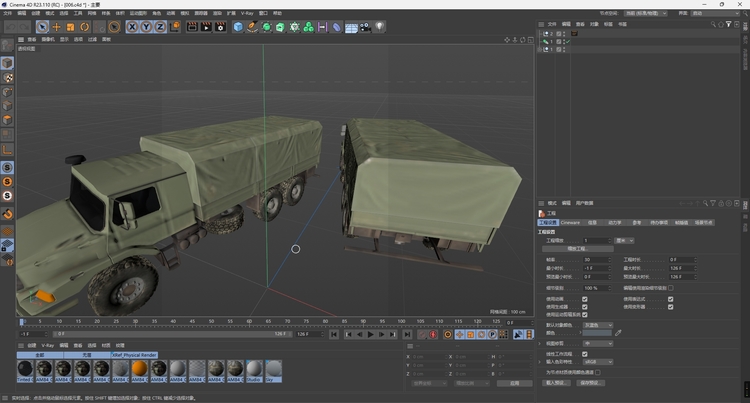Screen dimensions: 750x403
Task: Select the first material manager filter tab
Action: [x=40, y=355]
